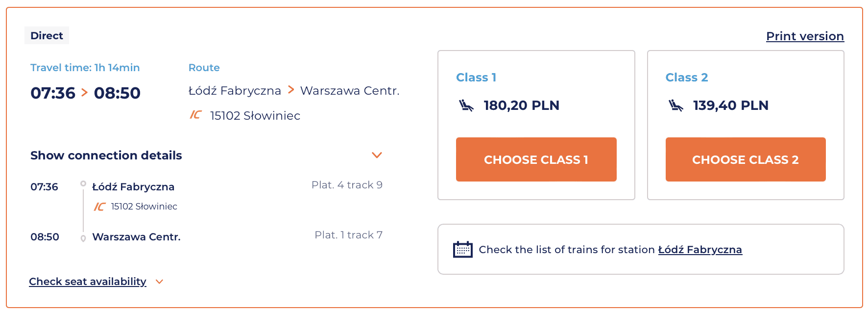
Task: Click the Łódź Fabryczna departure stop marker
Action: (83, 183)
